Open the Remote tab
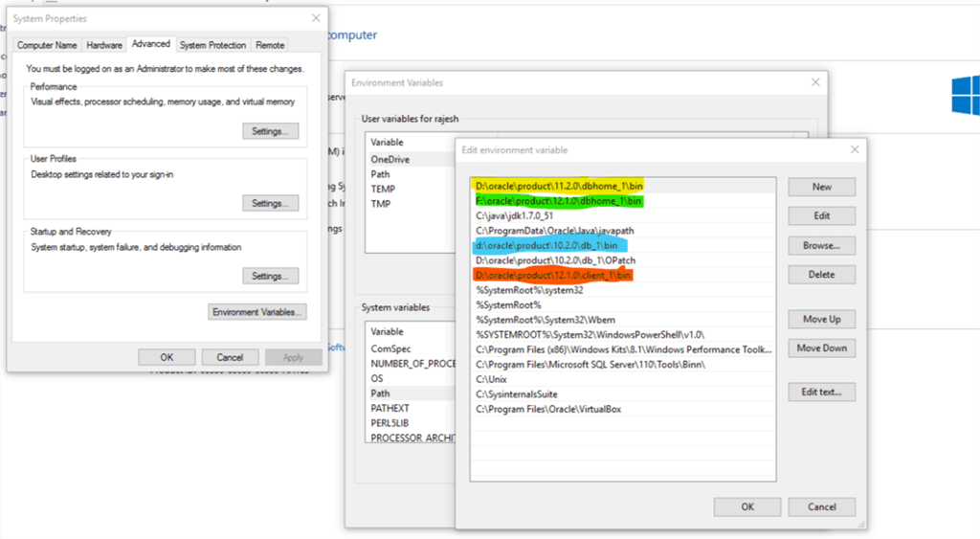The width and height of the screenshot is (980, 539). point(269,45)
